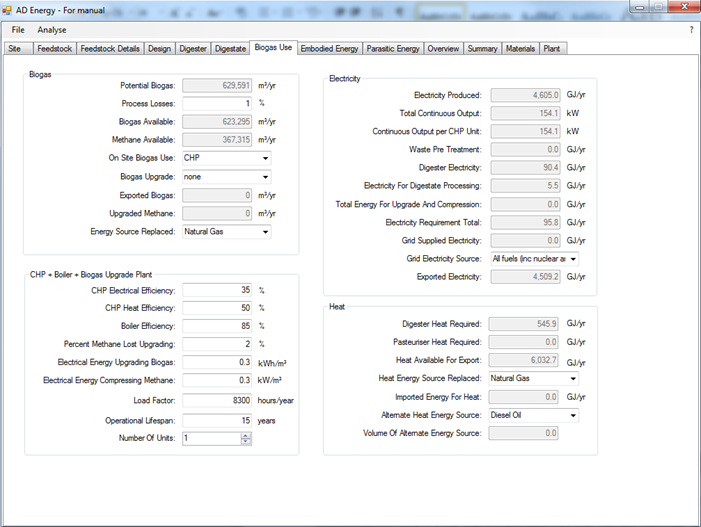Screen dimensions: 701x527
Task: Increase Number Of Units with up arrow
Action: (246, 435)
